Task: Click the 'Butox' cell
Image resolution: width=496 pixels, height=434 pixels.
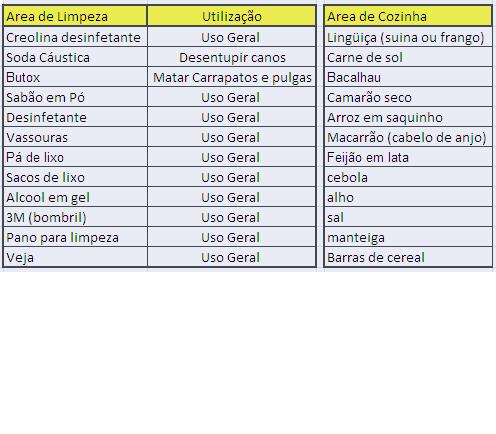Action: 75,77
